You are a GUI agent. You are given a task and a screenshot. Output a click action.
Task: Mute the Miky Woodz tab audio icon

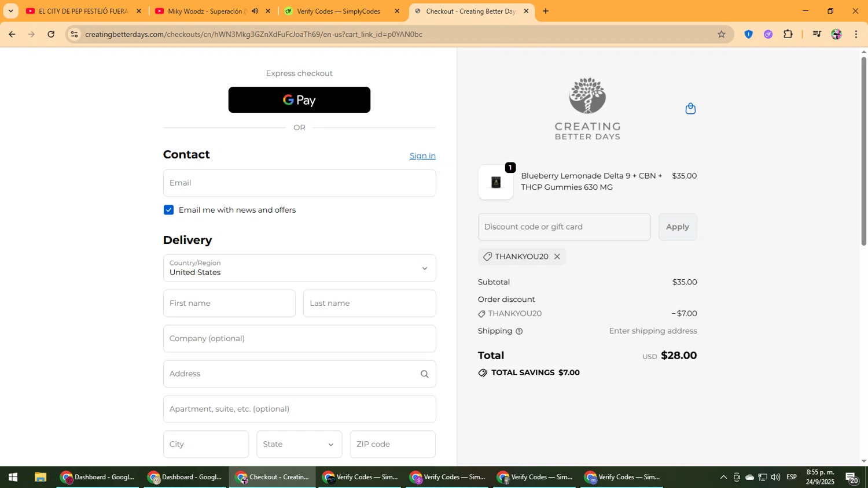point(255,11)
